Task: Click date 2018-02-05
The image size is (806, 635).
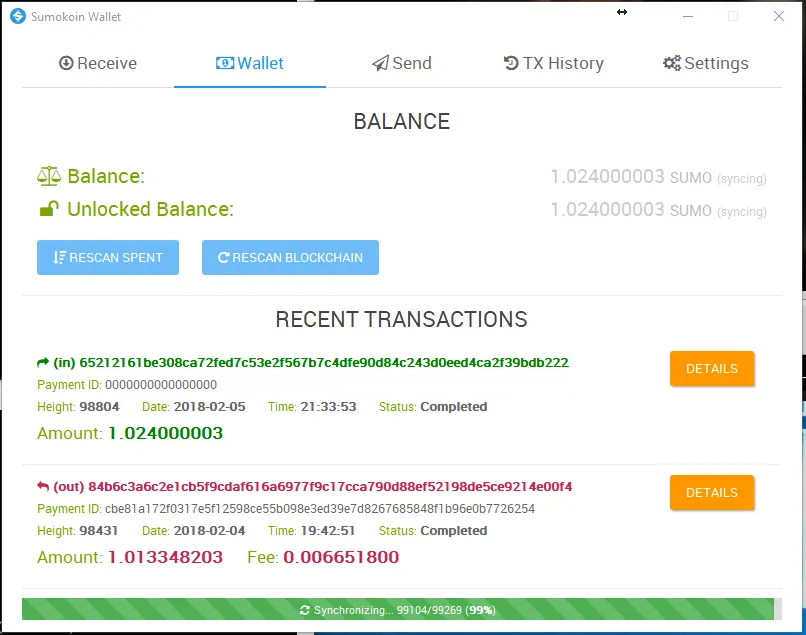Action: click(210, 407)
